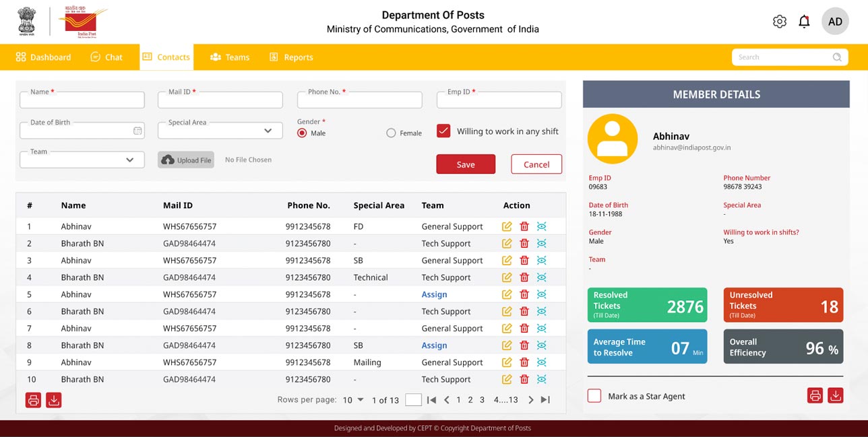868x437 pixels.
Task: Open settings gear in the header
Action: [x=779, y=22]
